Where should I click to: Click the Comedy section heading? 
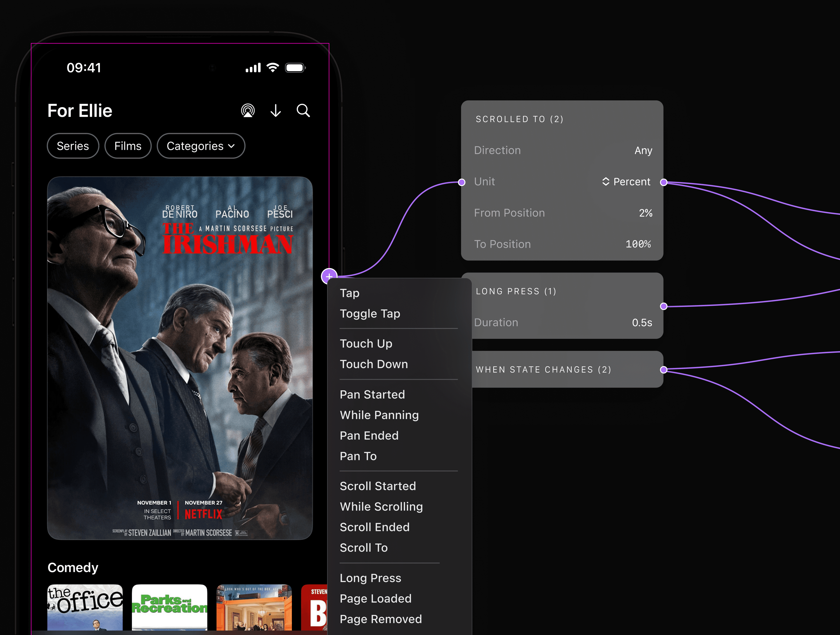click(73, 567)
